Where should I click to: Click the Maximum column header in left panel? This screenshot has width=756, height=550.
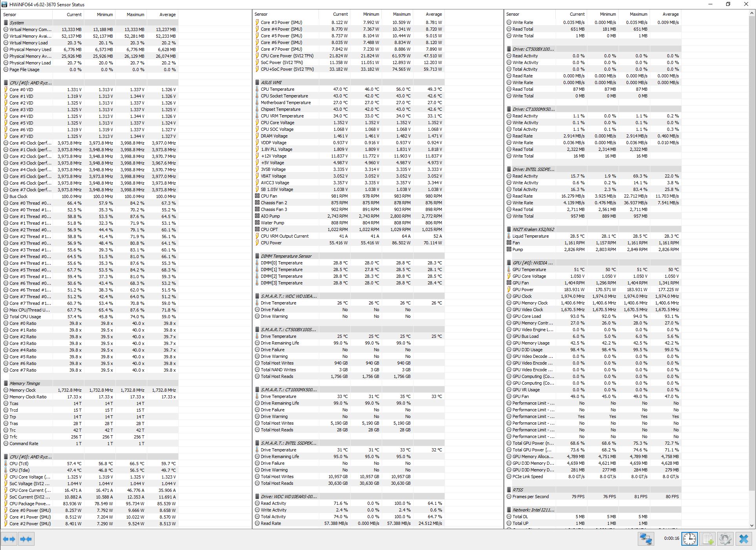coord(135,15)
